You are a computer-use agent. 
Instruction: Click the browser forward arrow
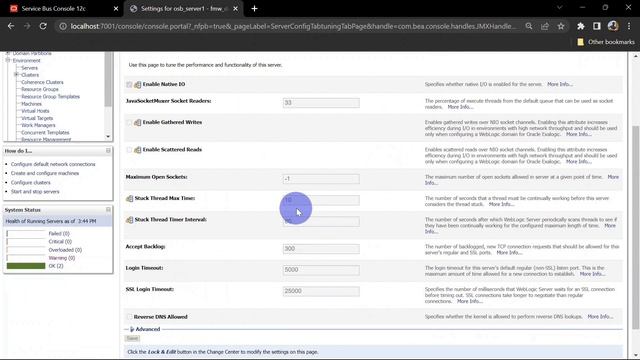pos(27,26)
